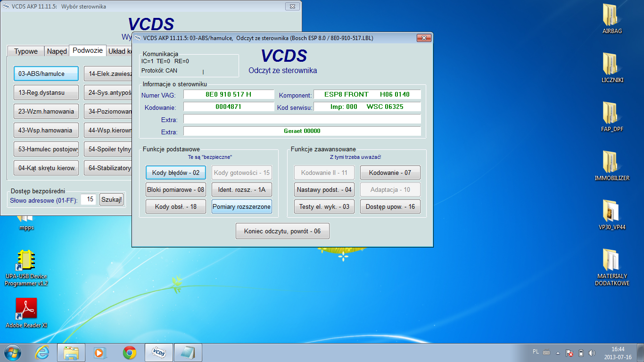The height and width of the screenshot is (362, 644).
Task: Choose 23-Wzm.hamowania controller
Action: pos(46,112)
